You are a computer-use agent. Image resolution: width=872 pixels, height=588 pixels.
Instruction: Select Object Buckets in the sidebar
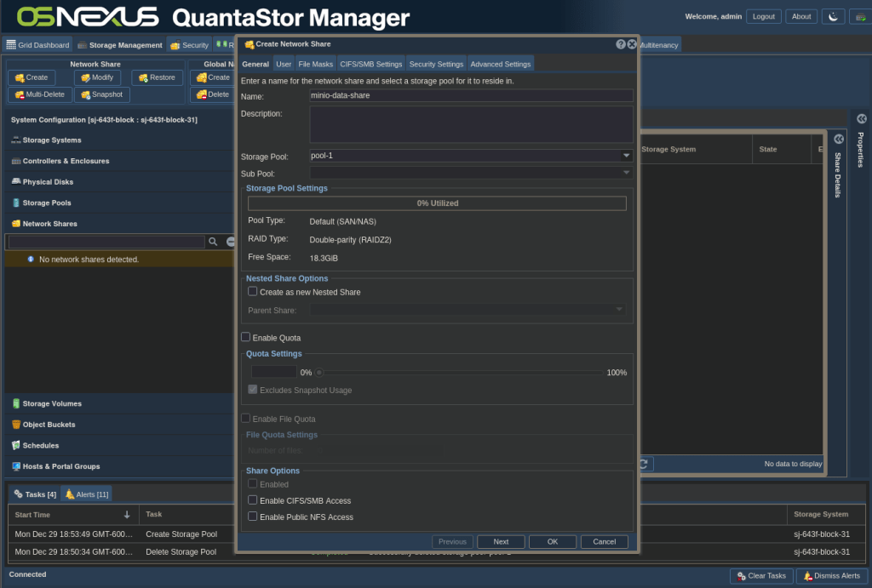point(53,424)
